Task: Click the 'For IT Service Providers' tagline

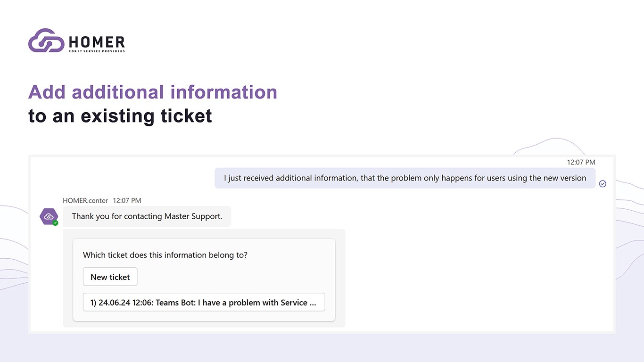Action: (x=97, y=51)
